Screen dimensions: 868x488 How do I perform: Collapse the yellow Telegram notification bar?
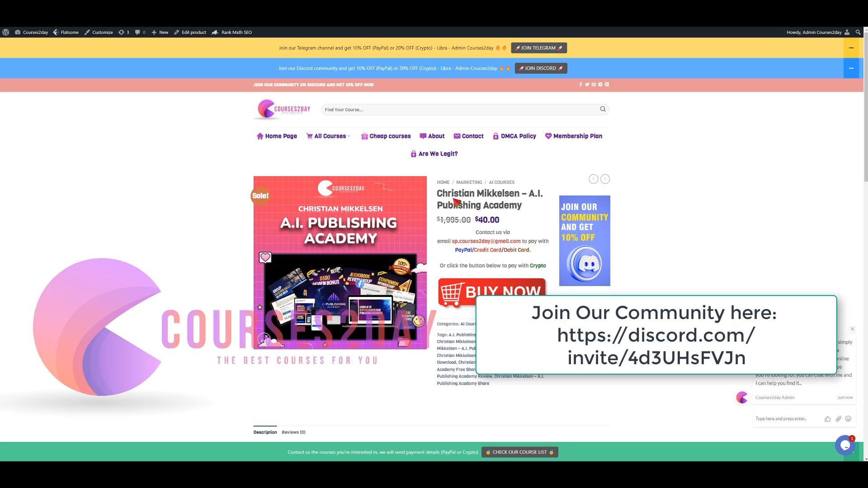(x=851, y=48)
